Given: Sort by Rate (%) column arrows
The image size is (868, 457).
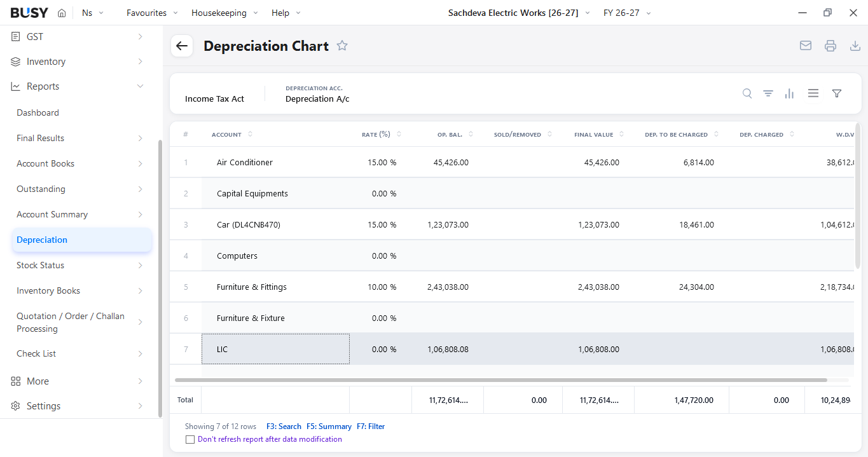Looking at the screenshot, I should click(399, 134).
